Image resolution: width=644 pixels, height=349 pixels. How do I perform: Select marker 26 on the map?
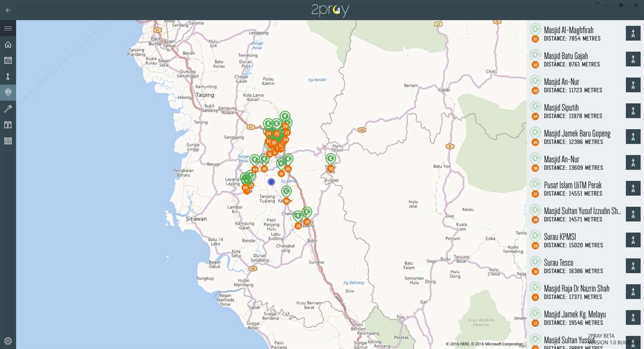pos(298,226)
